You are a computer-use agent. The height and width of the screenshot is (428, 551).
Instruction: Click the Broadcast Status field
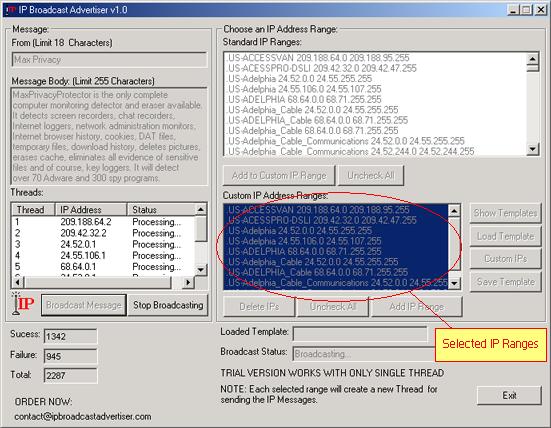(363, 354)
